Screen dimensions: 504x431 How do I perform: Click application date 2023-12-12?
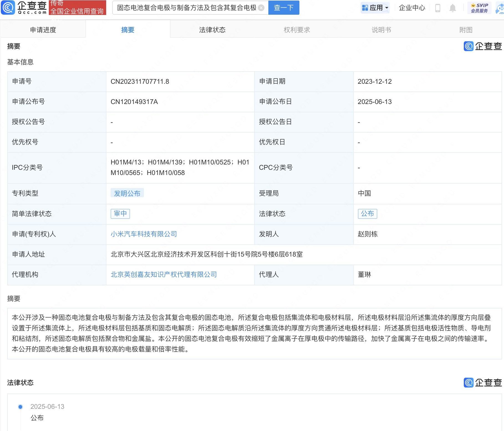[x=375, y=82]
